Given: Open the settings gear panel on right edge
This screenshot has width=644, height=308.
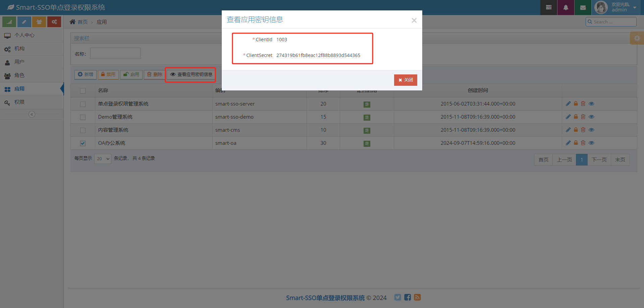Looking at the screenshot, I should [637, 38].
